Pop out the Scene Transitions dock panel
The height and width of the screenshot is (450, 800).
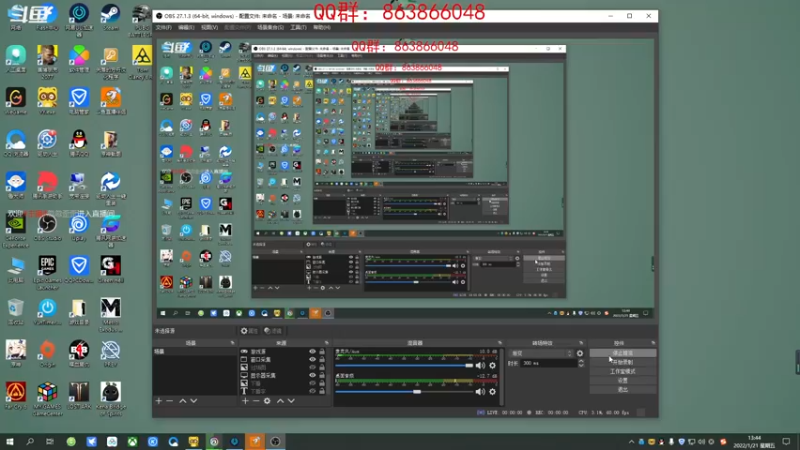click(581, 343)
